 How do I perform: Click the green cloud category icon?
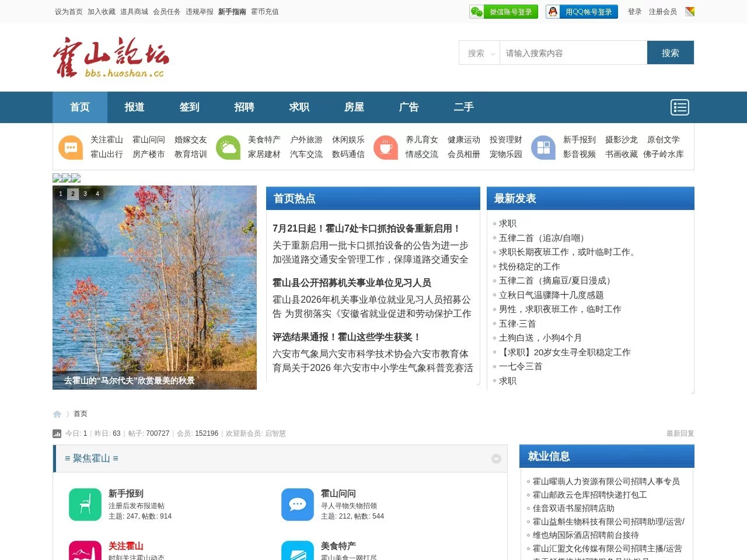point(228,148)
